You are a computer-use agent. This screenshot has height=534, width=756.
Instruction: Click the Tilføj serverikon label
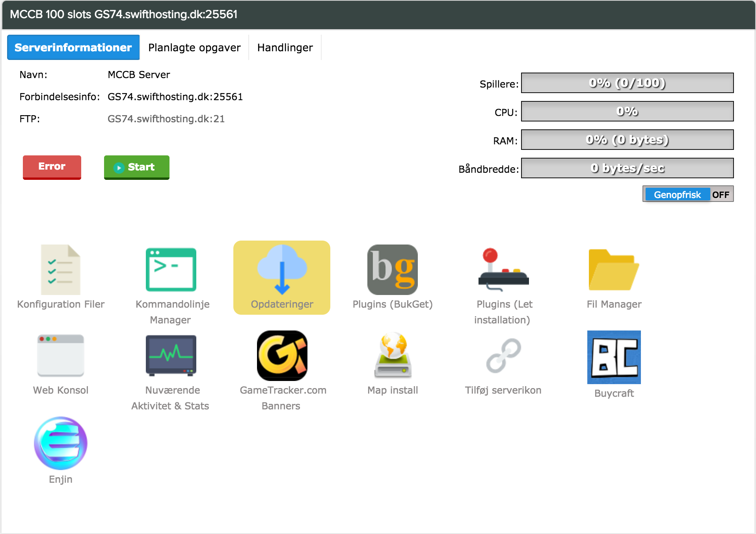[x=503, y=390]
